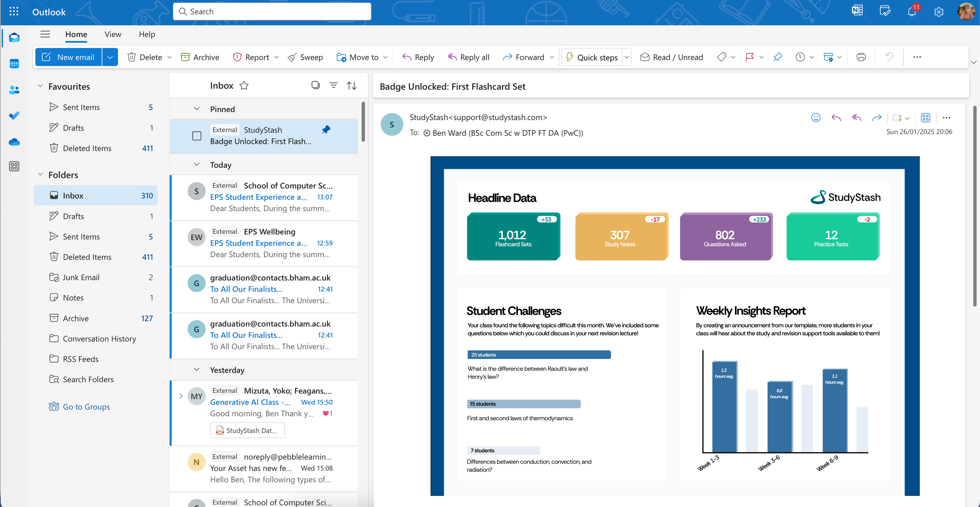Open the Snooze clock dropdown arrow
Screen dimensions: 980x507
(x=812, y=57)
